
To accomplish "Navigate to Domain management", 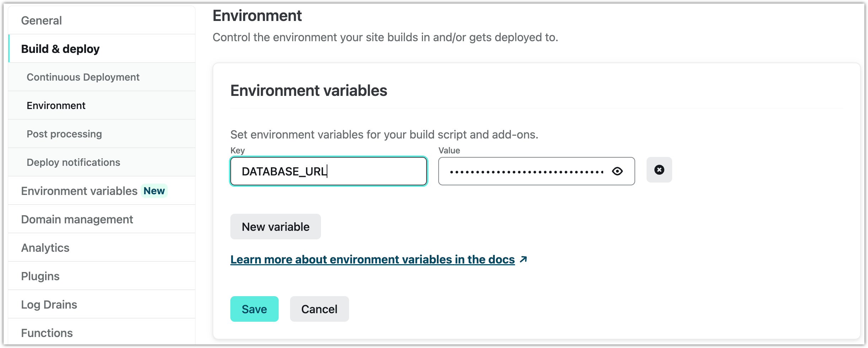I will tap(77, 219).
